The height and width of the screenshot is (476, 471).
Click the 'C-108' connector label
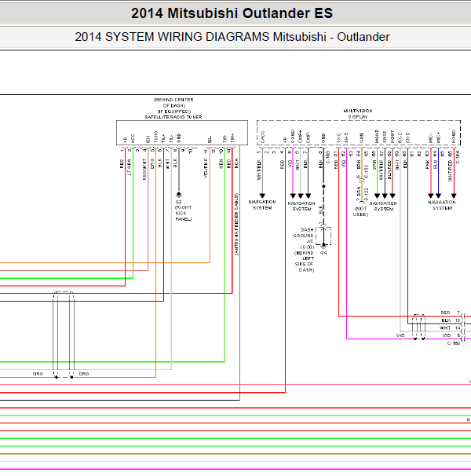tap(328, 157)
